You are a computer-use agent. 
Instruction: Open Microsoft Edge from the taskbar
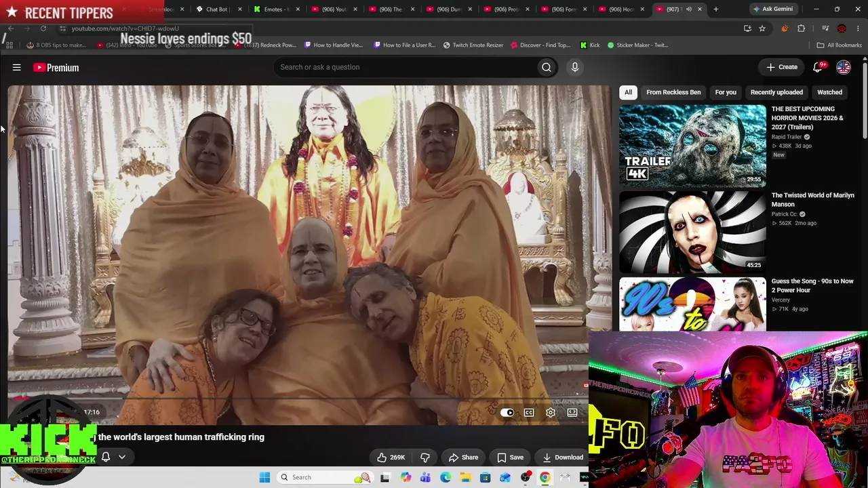[x=446, y=477]
